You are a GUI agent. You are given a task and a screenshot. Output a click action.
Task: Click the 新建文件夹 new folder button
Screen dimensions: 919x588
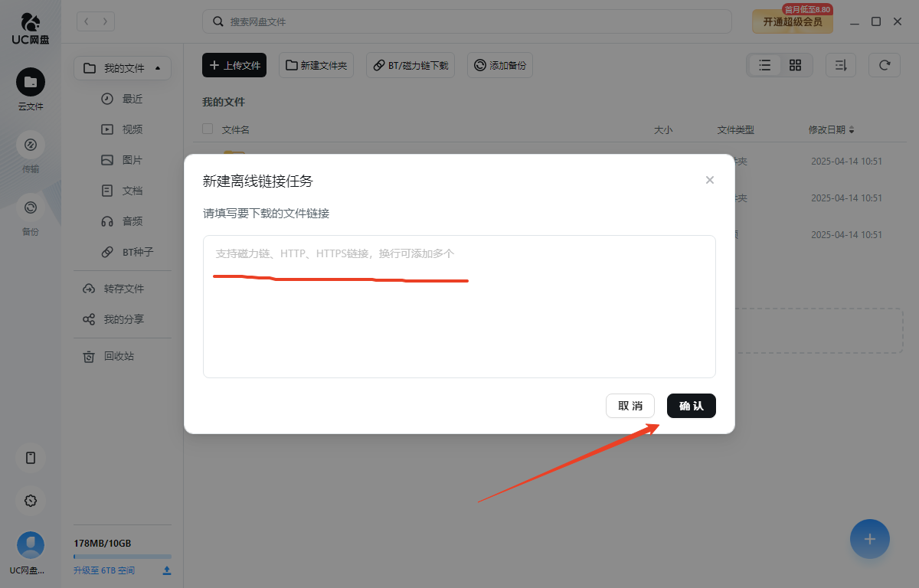pos(316,65)
